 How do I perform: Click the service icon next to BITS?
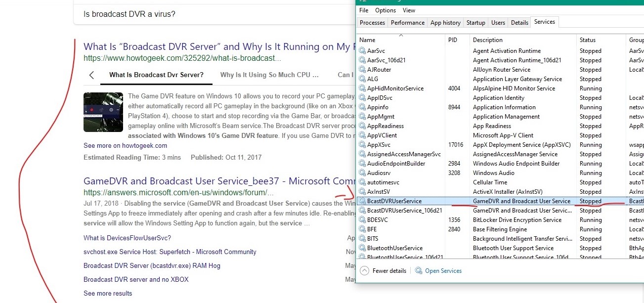coord(362,239)
